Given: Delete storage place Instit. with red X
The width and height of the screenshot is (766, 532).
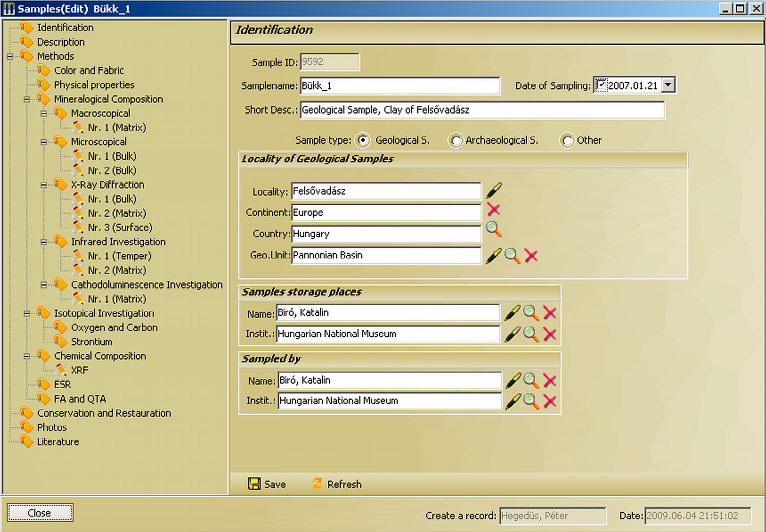Looking at the screenshot, I should click(x=550, y=334).
